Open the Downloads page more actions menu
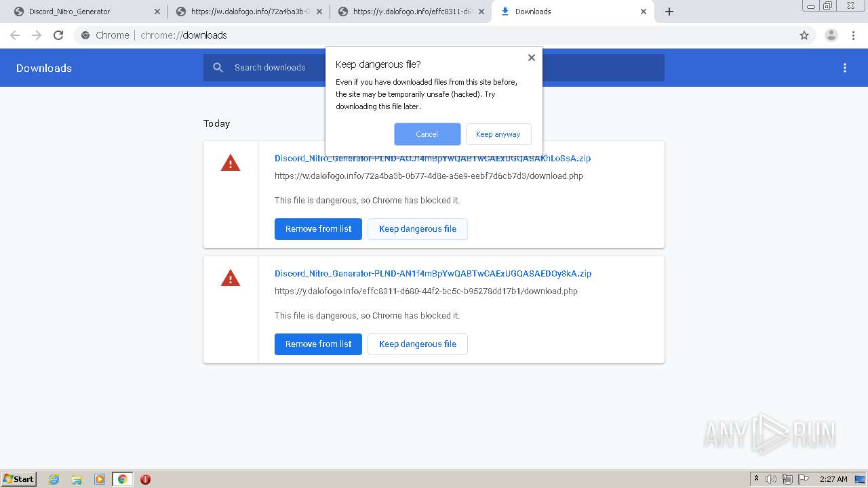The image size is (868, 488). pyautogui.click(x=845, y=68)
